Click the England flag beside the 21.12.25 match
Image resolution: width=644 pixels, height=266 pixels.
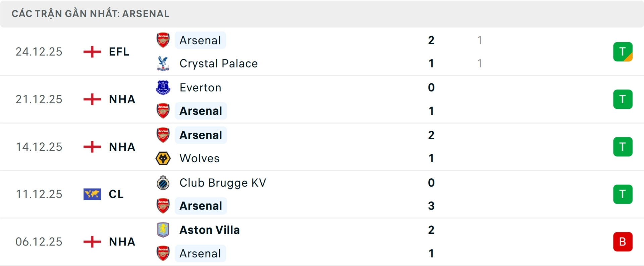point(92,99)
